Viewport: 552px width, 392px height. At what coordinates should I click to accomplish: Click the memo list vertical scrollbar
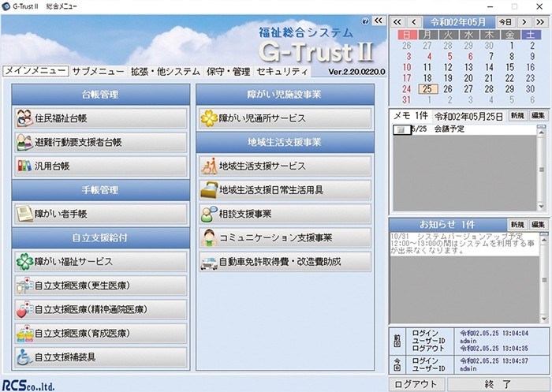tap(542, 168)
